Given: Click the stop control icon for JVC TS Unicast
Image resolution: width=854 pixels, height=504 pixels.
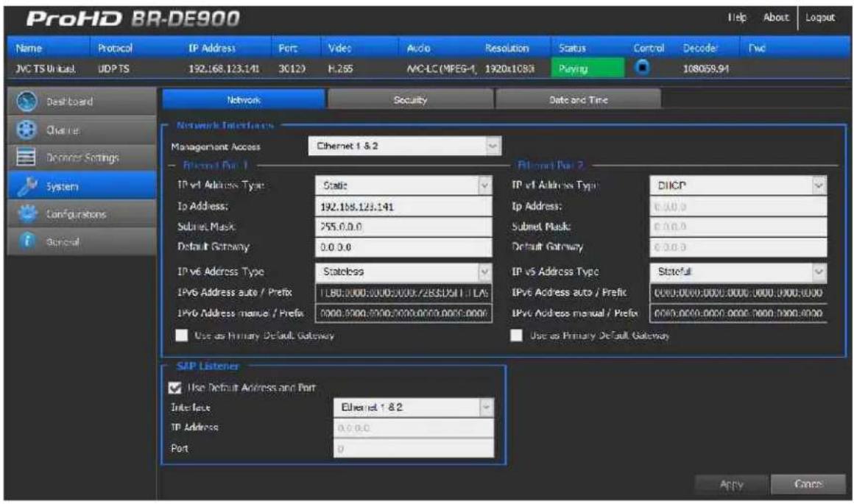Looking at the screenshot, I should coord(643,68).
